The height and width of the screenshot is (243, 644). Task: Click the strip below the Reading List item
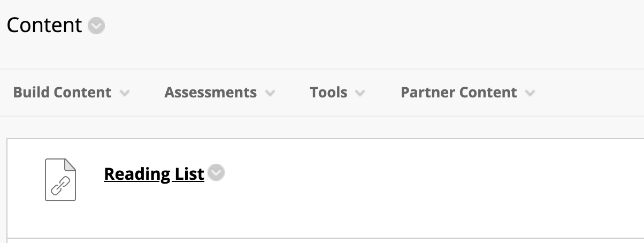(321, 241)
